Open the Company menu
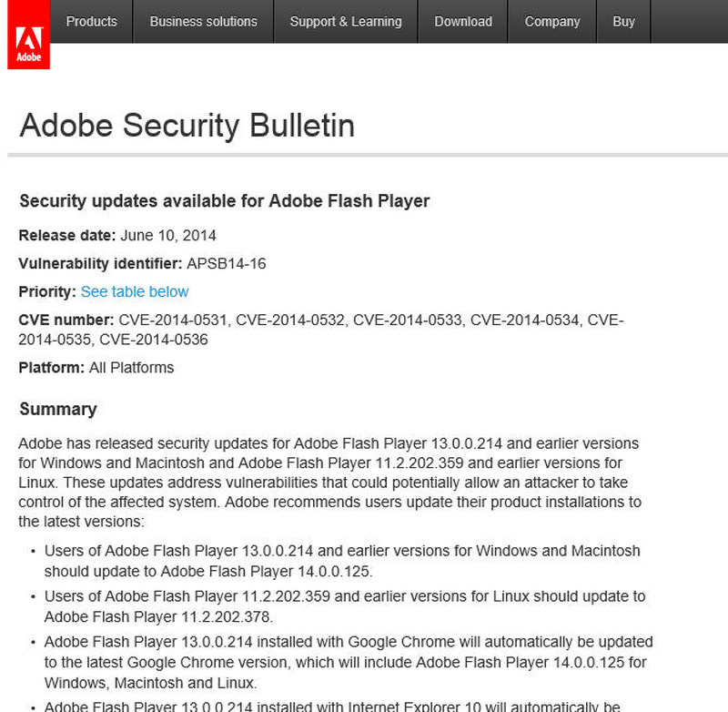 (x=551, y=21)
